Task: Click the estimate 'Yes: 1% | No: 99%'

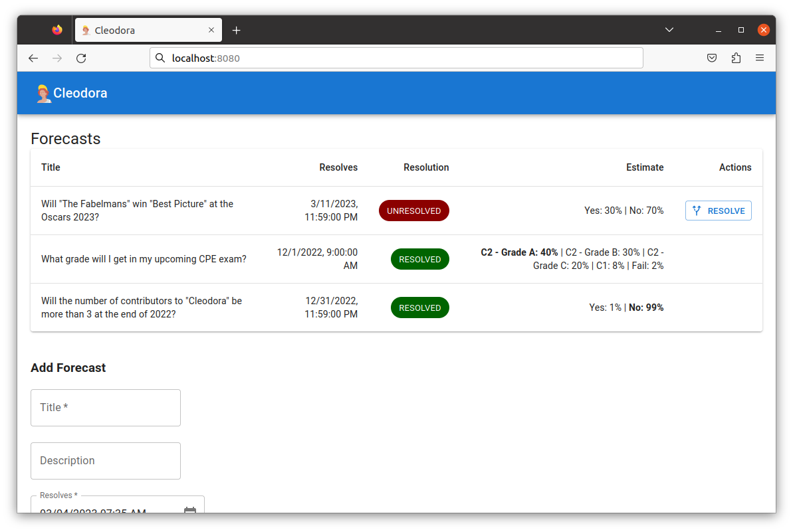Action: tap(626, 308)
